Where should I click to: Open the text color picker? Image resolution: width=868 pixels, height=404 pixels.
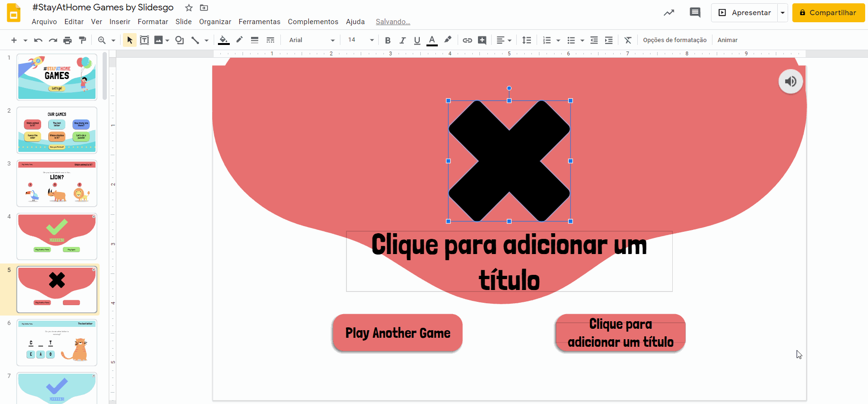[x=432, y=40]
